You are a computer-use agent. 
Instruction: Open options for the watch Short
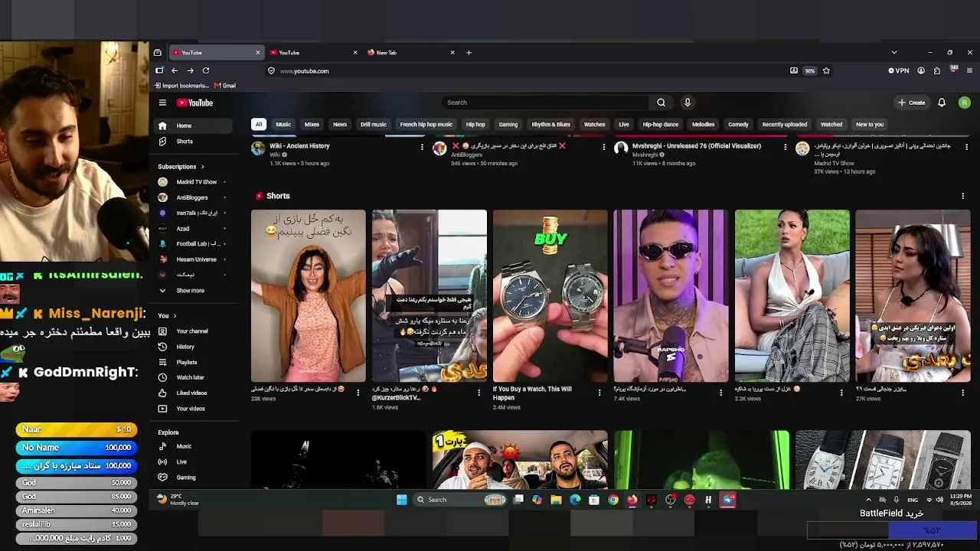pos(599,393)
